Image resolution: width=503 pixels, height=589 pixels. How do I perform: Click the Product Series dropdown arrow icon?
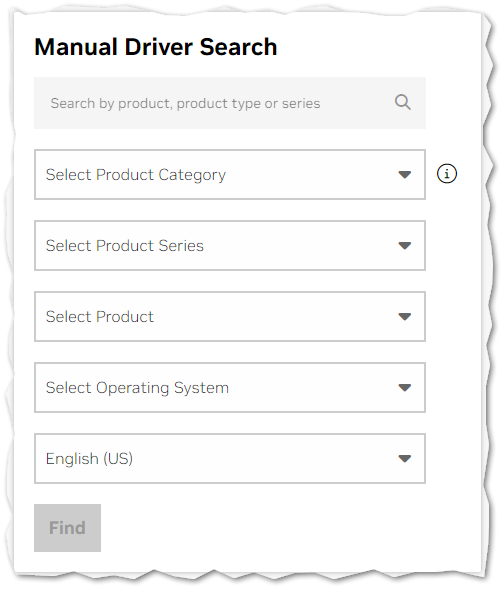[405, 246]
